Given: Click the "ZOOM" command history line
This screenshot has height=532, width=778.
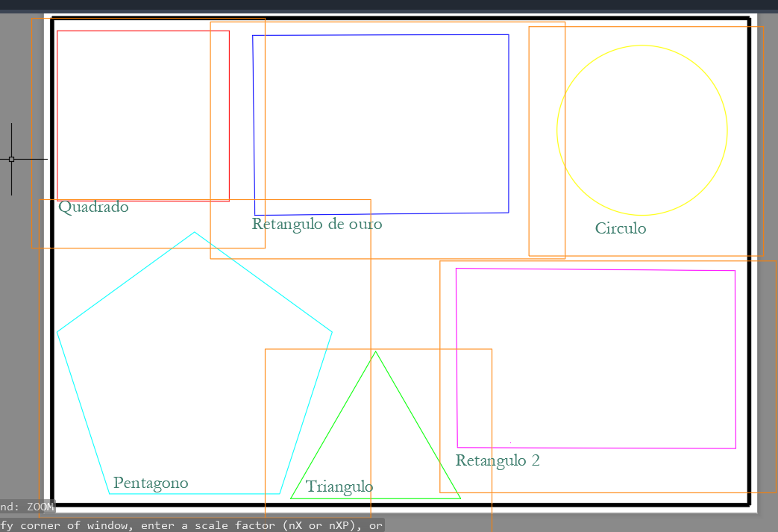Looking at the screenshot, I should (x=28, y=507).
